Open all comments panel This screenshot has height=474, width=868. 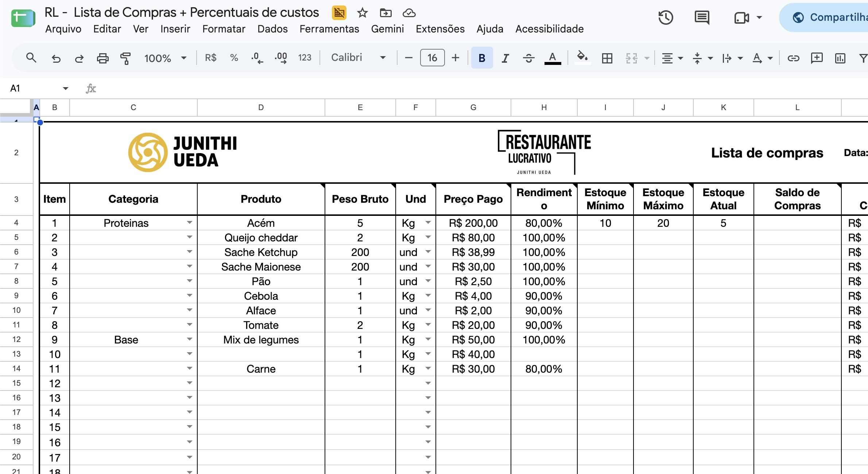point(702,17)
